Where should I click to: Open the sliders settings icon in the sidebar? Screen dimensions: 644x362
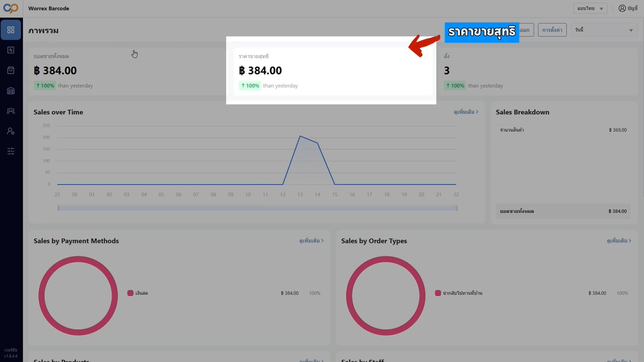pos(11,151)
